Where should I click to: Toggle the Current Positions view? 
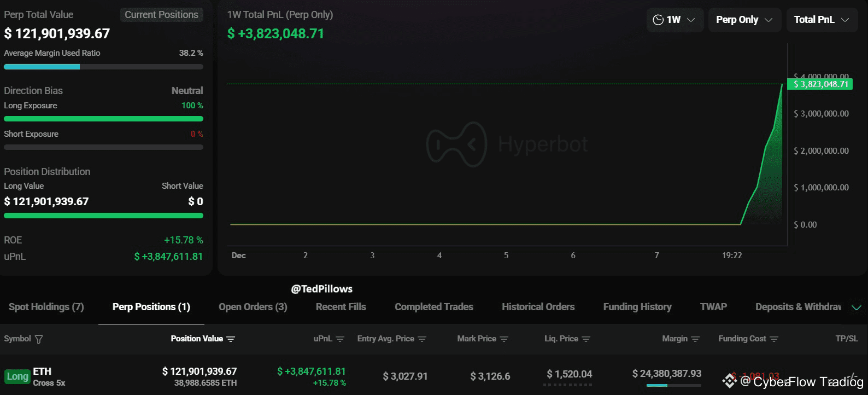[161, 15]
